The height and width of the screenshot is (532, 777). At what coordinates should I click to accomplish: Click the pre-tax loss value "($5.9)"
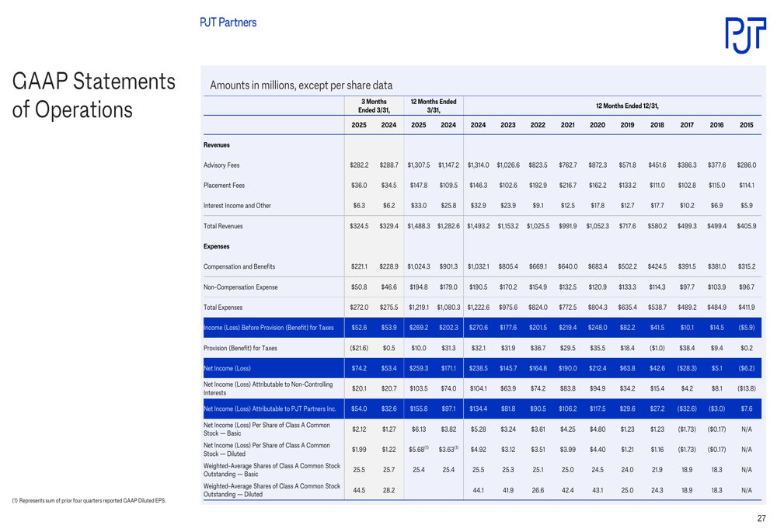coord(746,328)
